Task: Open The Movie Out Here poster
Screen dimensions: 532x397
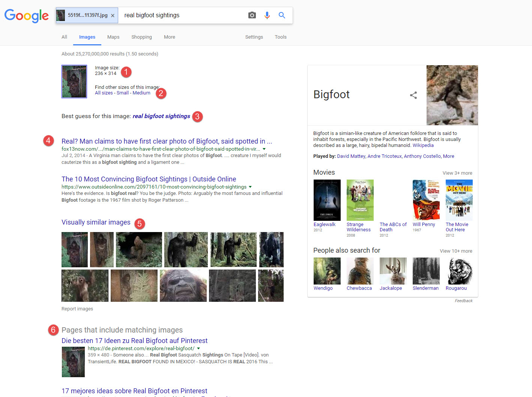Action: (459, 200)
